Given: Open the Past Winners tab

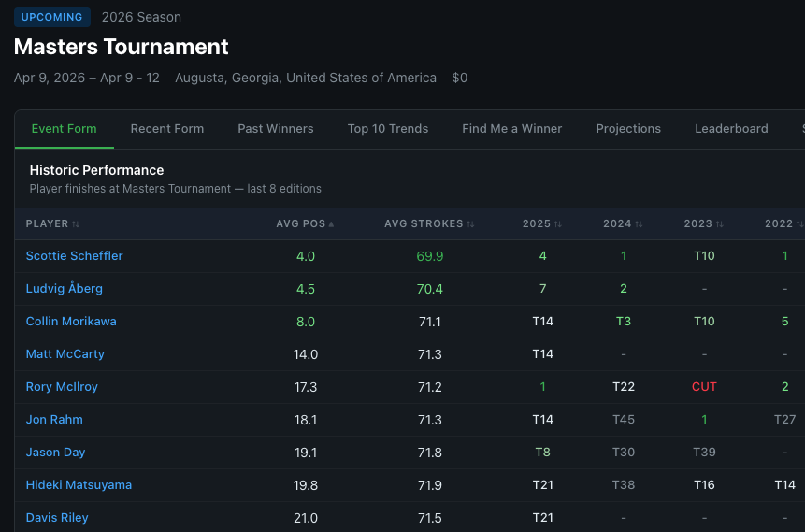Looking at the screenshot, I should click(x=276, y=129).
